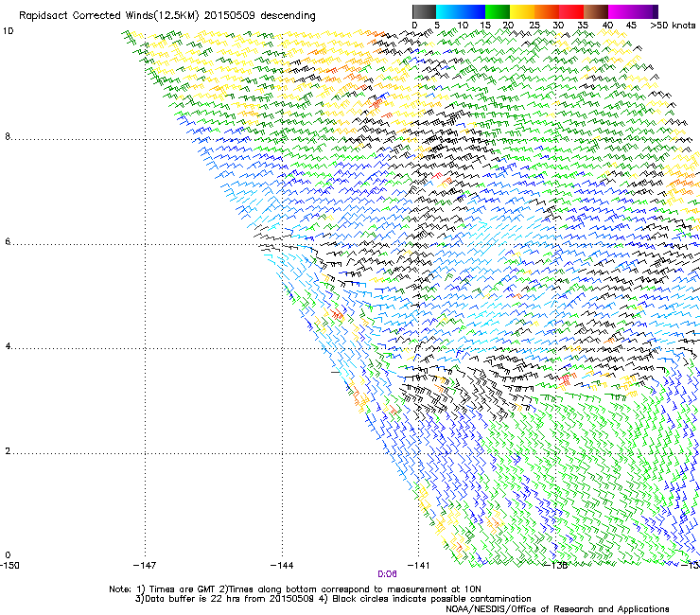Click the green 15-20 knots color segment

point(498,11)
